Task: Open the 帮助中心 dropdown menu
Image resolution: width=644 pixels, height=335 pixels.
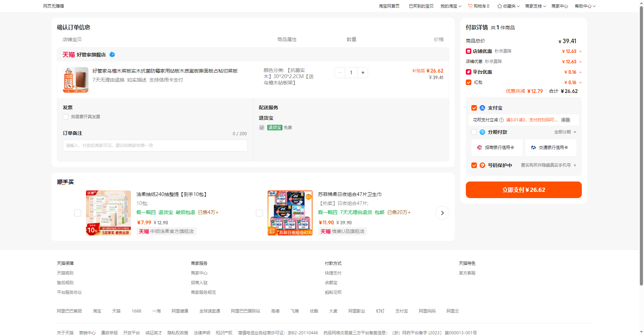Action: (x=585, y=6)
